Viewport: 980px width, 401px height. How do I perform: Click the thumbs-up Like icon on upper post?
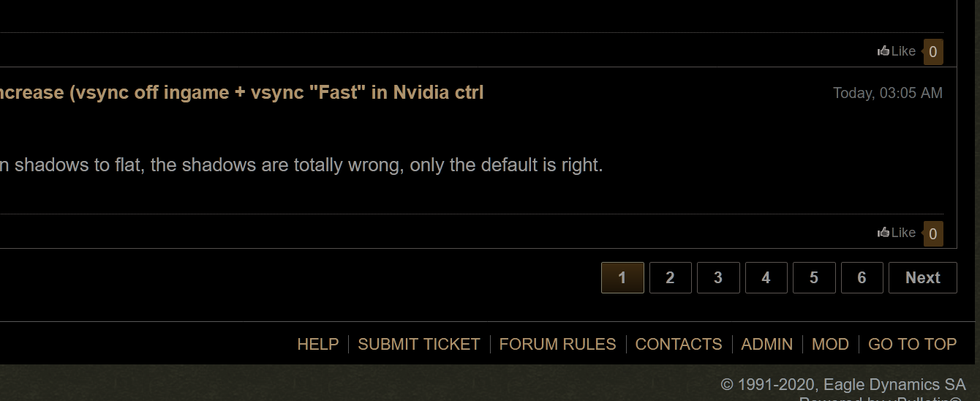[x=883, y=50]
